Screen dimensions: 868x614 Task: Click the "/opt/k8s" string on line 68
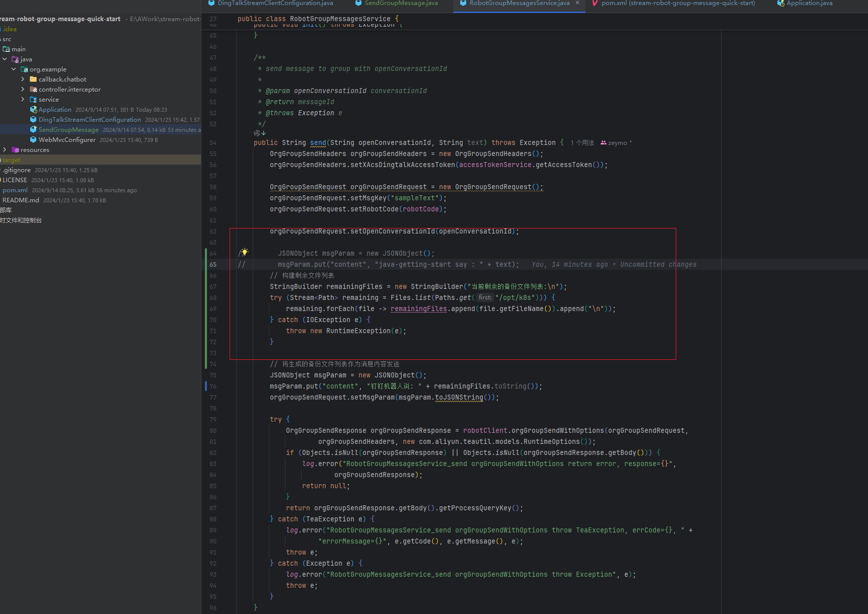516,298
